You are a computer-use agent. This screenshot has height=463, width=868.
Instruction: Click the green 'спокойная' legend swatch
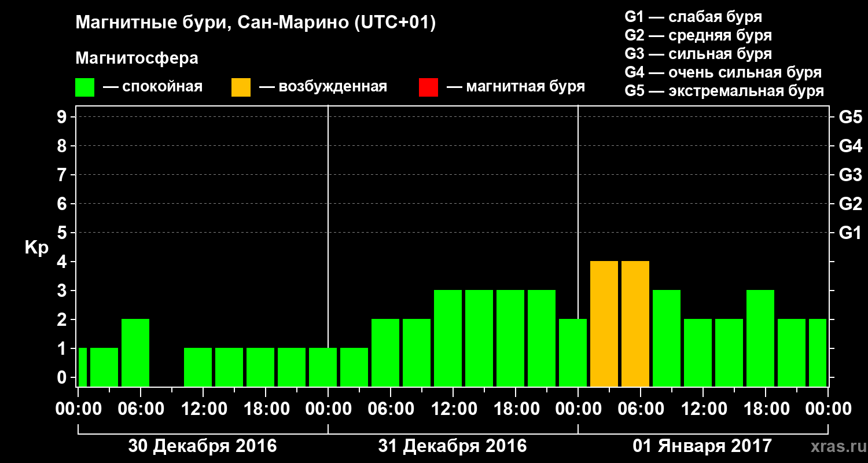click(85, 87)
